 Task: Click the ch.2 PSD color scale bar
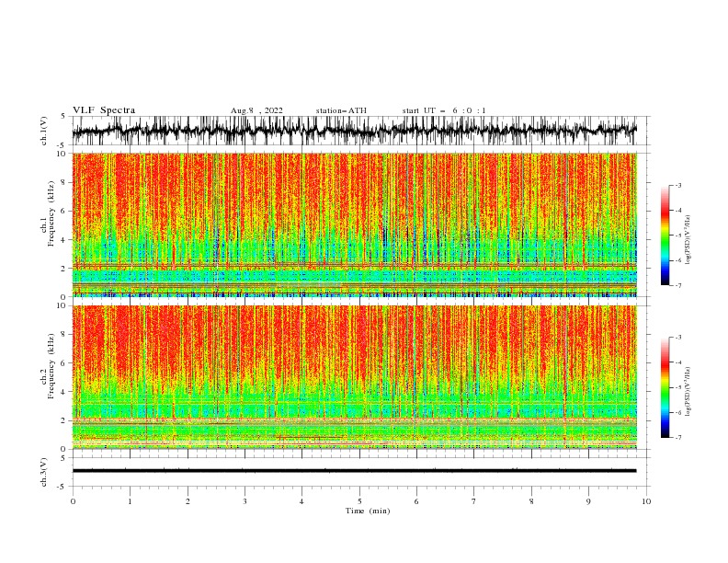click(665, 387)
